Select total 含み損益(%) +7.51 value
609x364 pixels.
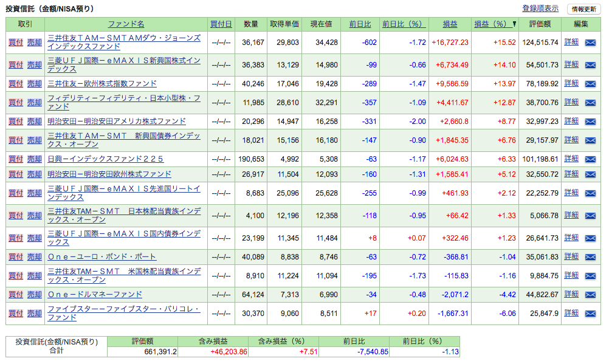[309, 352]
